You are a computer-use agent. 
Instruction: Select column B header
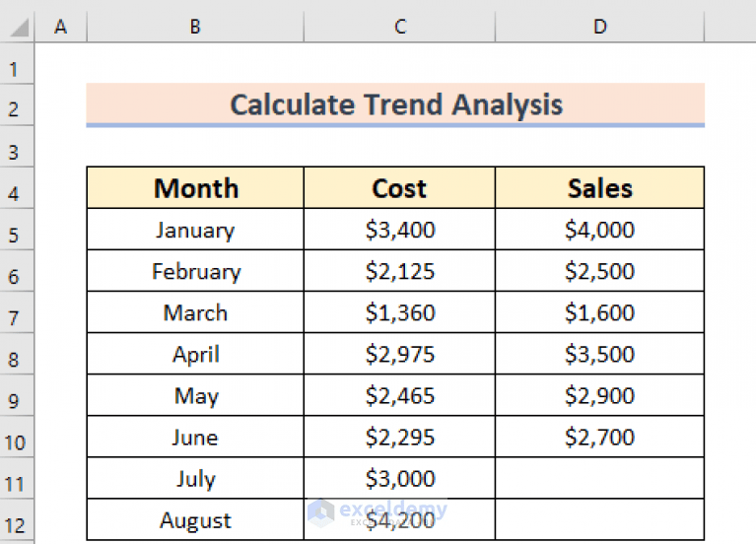pyautogui.click(x=195, y=27)
